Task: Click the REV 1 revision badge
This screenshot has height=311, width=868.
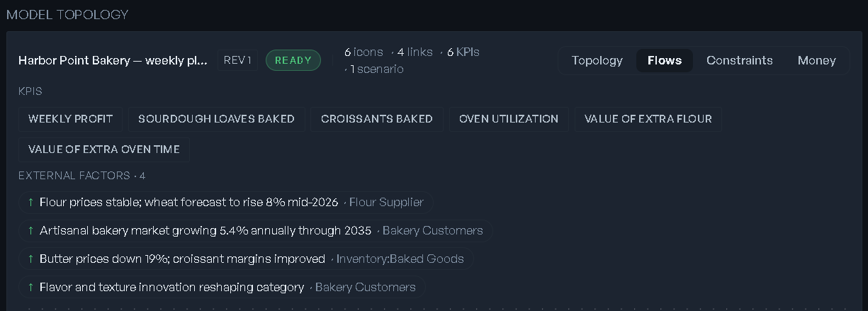Action: (x=237, y=60)
